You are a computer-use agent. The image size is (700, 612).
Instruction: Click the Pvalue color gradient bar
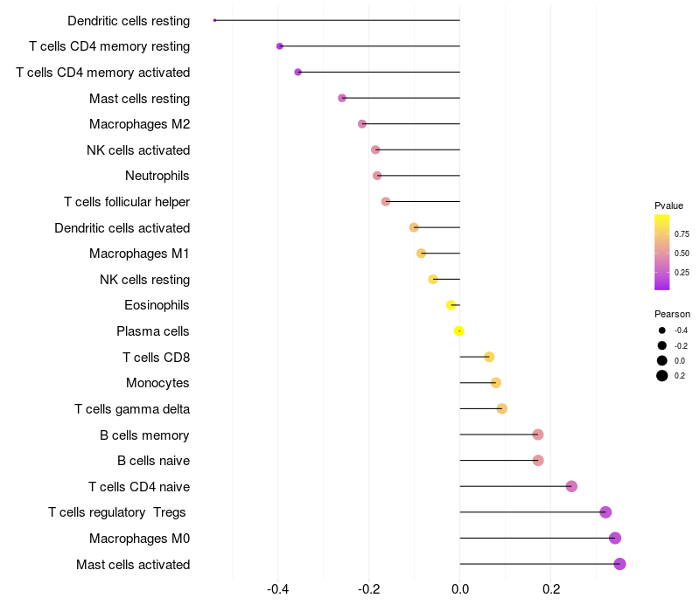(x=662, y=253)
